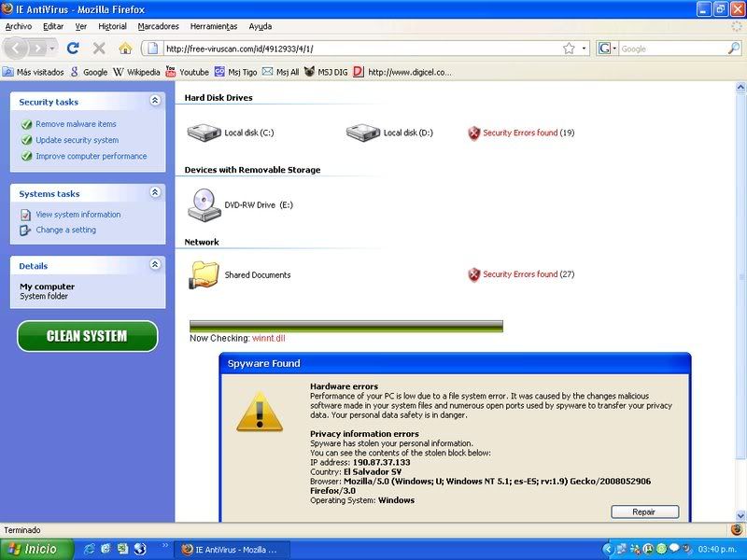Open the Youtube bookmark
The image size is (747, 560).
187,72
